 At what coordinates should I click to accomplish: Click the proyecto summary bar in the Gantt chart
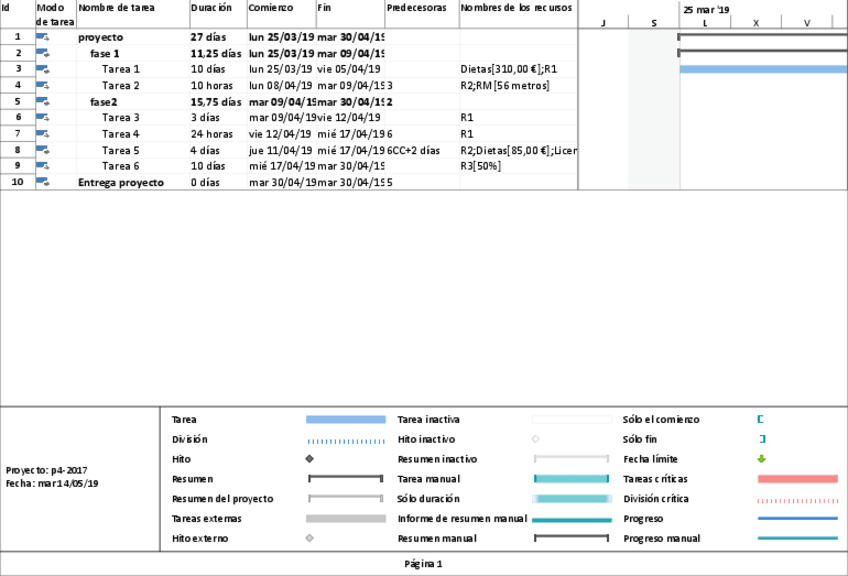(763, 37)
